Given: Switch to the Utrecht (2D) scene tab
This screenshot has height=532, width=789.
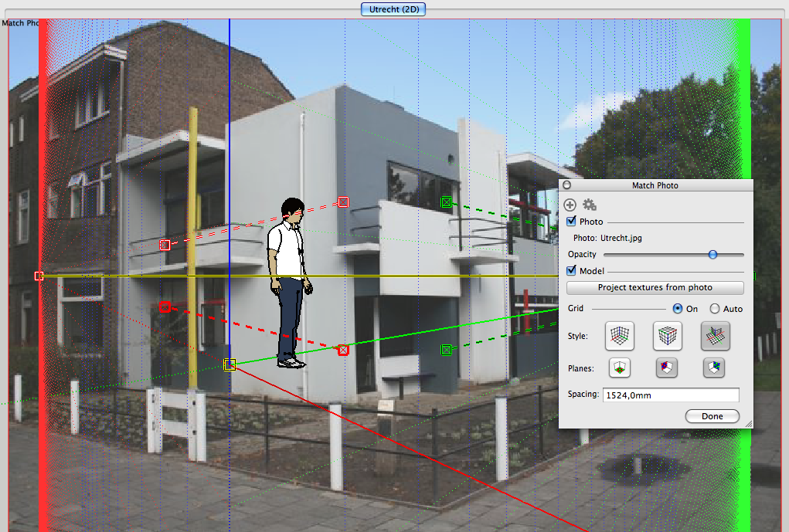Looking at the screenshot, I should (x=393, y=9).
